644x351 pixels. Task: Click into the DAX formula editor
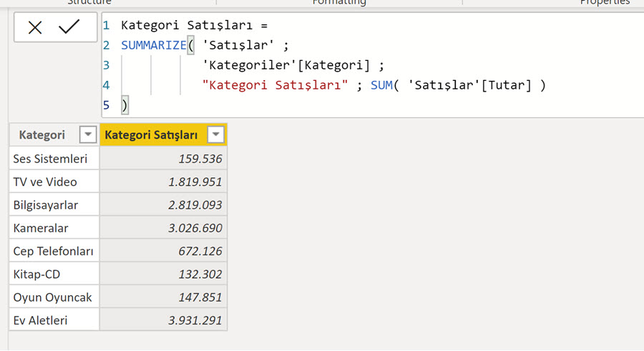(373, 65)
